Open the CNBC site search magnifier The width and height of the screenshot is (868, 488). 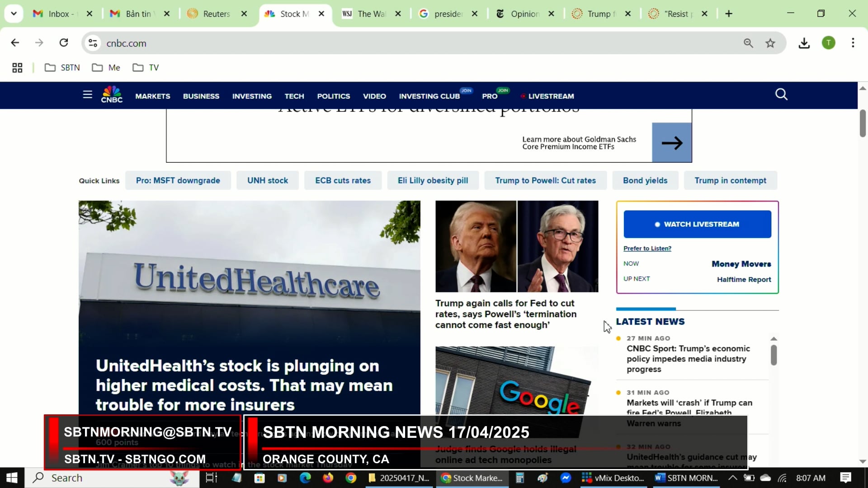(781, 94)
